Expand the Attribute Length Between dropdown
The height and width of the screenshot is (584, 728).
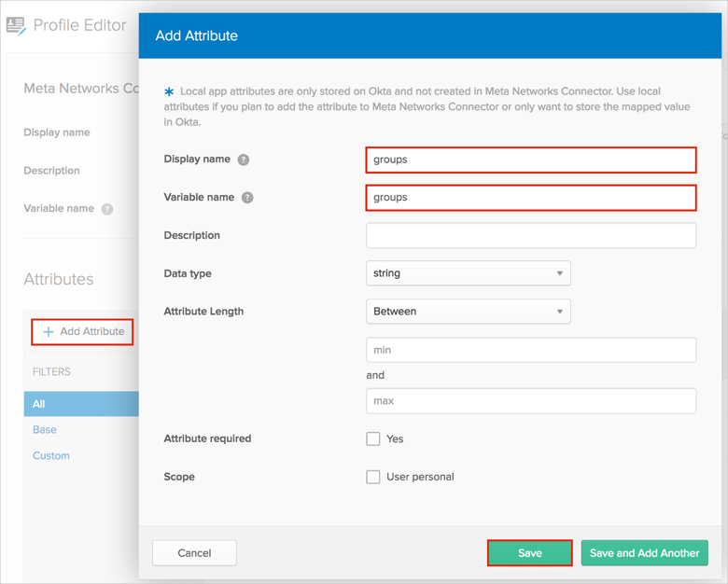click(468, 312)
